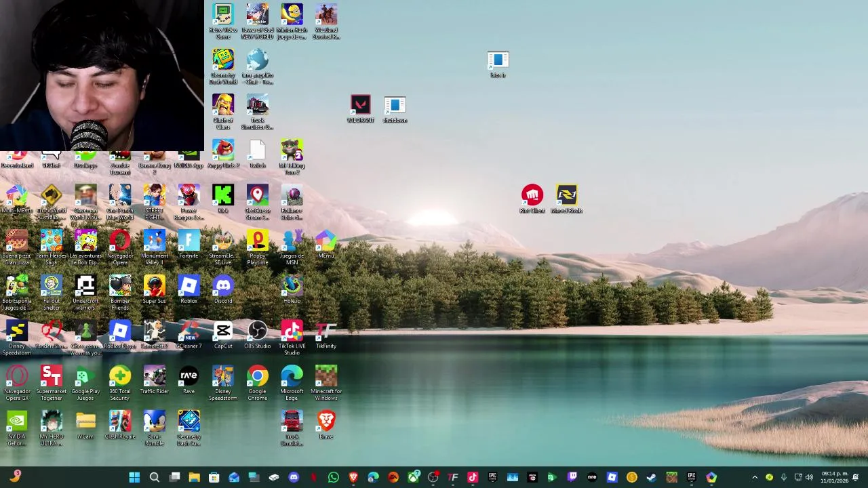
Task: Click the microphone icon in system tray
Action: (784, 477)
